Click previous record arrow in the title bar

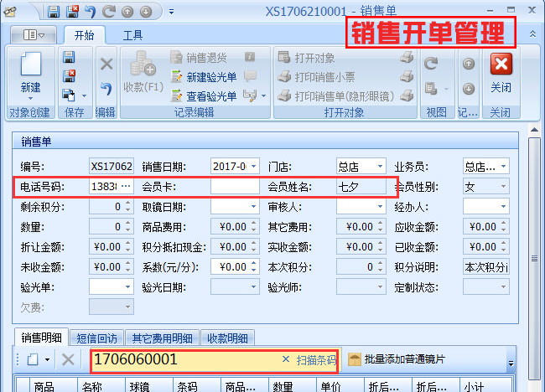click(x=127, y=13)
